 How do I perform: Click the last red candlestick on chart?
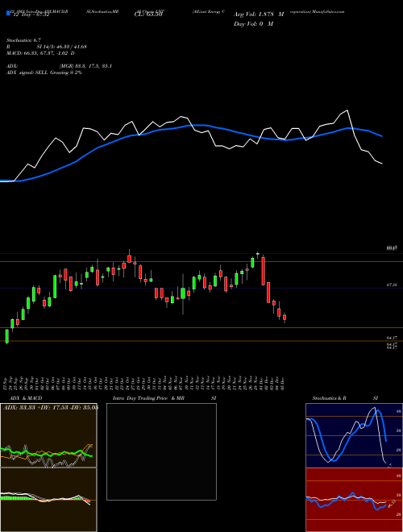(285, 318)
